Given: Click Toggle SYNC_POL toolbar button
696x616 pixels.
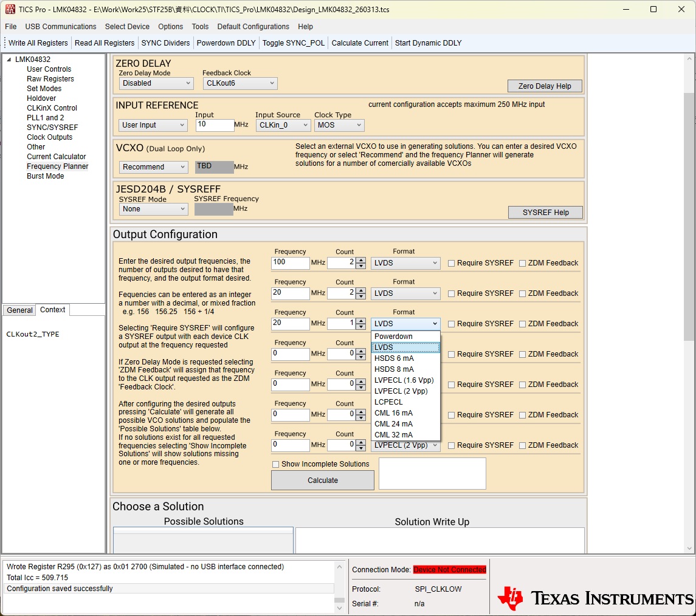Looking at the screenshot, I should pos(294,43).
